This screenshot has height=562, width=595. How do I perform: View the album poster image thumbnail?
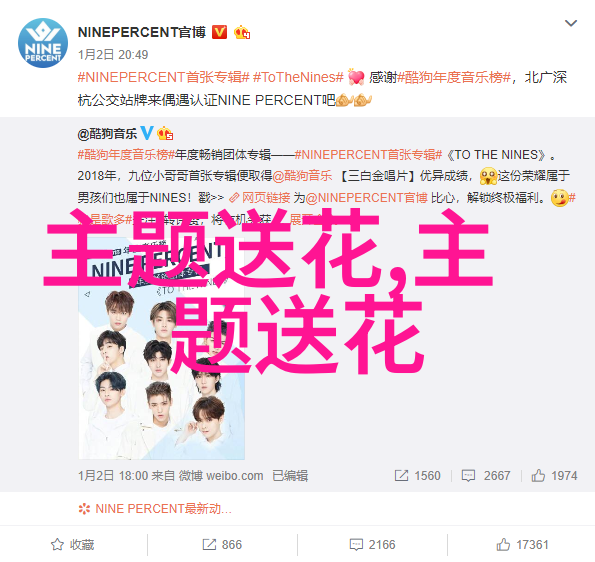coord(162,349)
